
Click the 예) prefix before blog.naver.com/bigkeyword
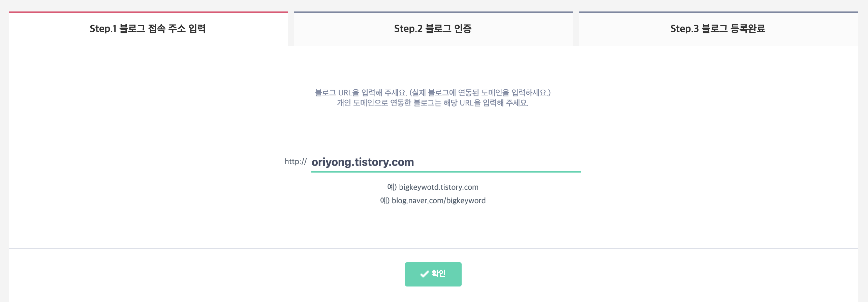pyautogui.click(x=385, y=201)
